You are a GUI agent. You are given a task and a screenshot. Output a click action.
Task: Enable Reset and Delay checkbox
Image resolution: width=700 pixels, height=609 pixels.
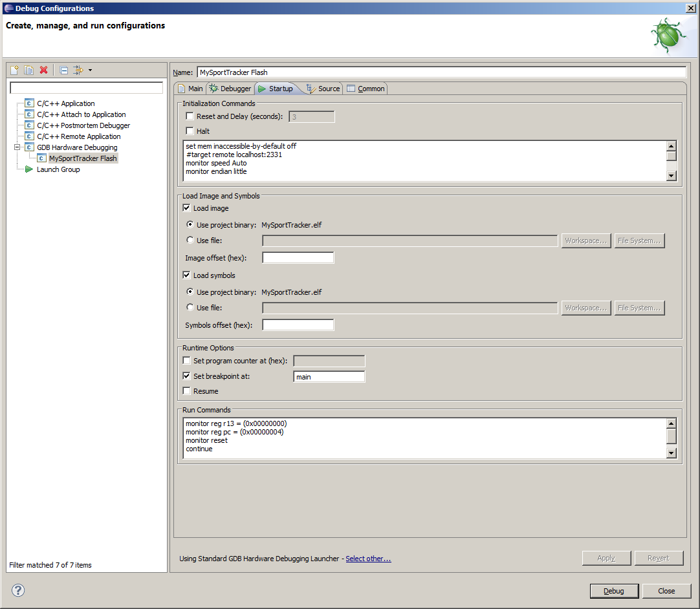pyautogui.click(x=190, y=116)
